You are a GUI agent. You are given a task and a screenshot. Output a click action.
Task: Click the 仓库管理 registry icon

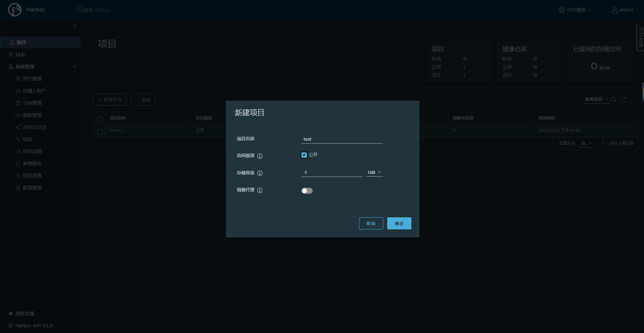(18, 103)
